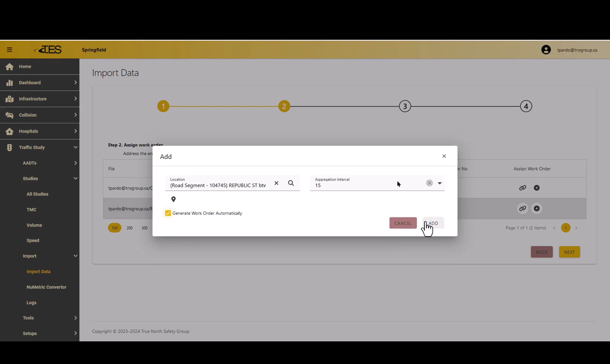Click the CANCEL button in dialog
The height and width of the screenshot is (364, 610).
[x=403, y=223]
